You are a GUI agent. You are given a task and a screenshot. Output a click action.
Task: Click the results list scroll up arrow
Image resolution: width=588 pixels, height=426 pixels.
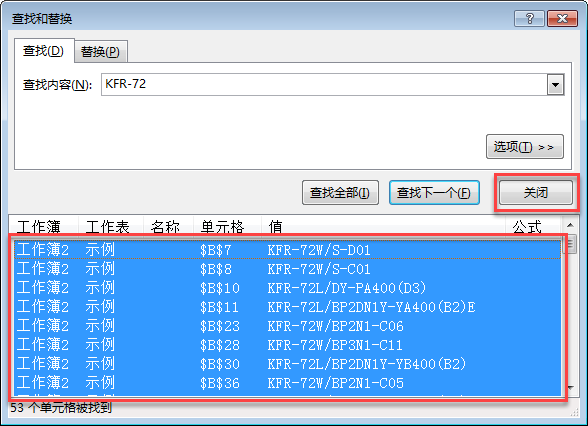pyautogui.click(x=570, y=225)
